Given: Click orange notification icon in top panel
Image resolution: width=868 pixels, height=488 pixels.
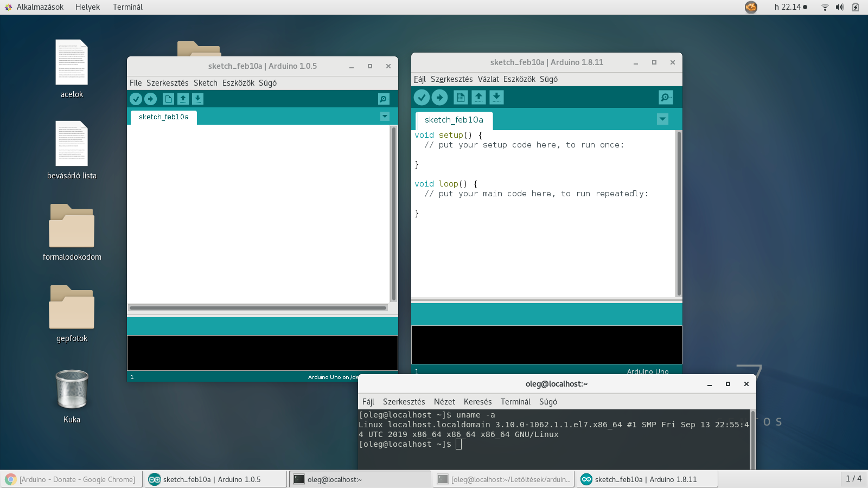Looking at the screenshot, I should [x=751, y=7].
